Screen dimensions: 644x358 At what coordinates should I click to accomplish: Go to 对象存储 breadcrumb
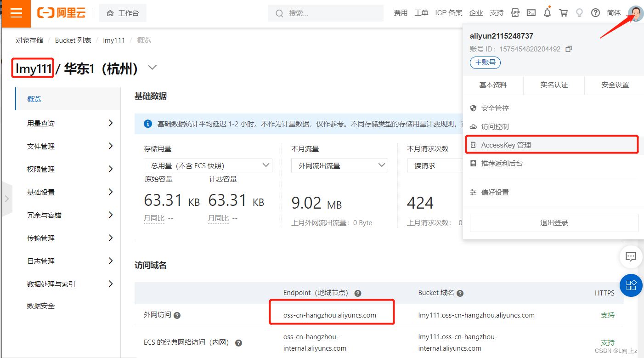pyautogui.click(x=29, y=40)
